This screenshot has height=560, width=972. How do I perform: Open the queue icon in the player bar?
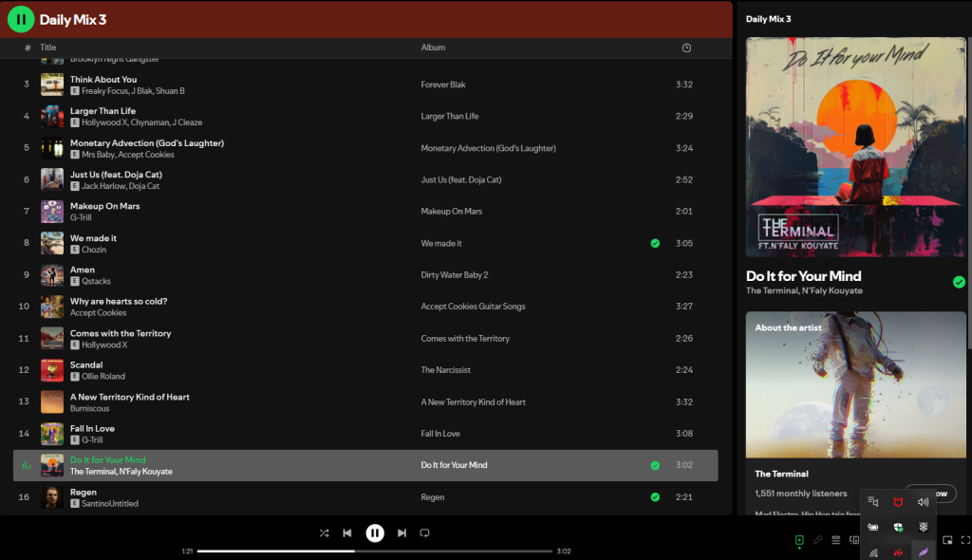(x=835, y=540)
